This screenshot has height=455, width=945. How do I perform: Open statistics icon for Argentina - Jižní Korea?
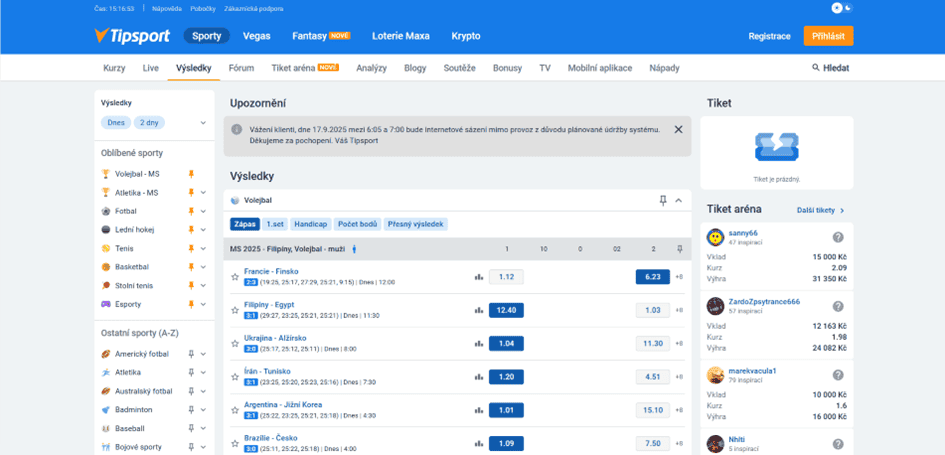(479, 410)
